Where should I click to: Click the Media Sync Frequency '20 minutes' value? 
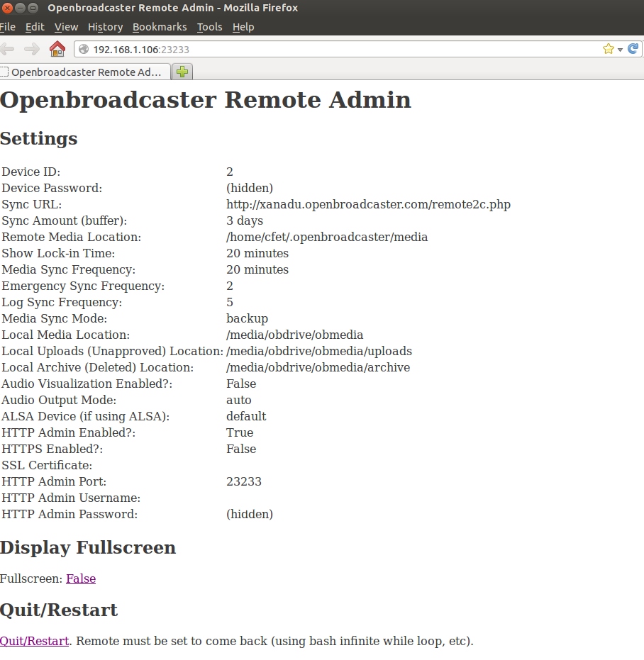click(257, 270)
